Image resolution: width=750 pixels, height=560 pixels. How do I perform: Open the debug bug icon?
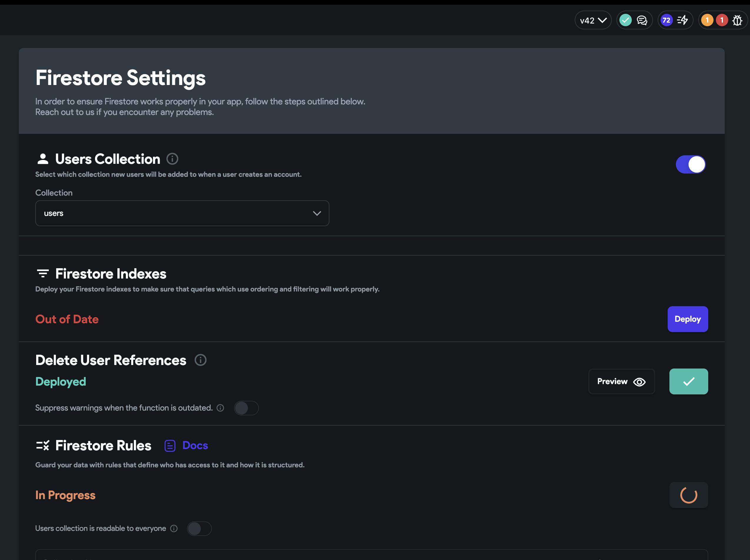tap(737, 20)
